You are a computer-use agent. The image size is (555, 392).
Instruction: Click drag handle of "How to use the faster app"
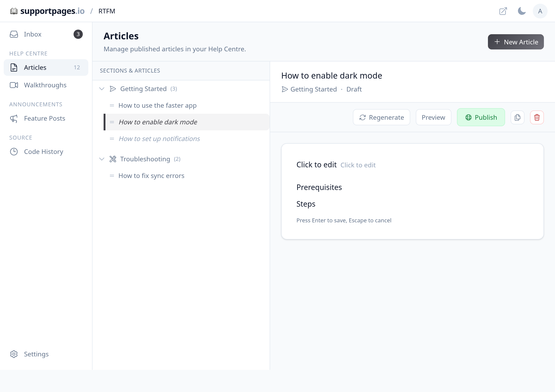[112, 106]
